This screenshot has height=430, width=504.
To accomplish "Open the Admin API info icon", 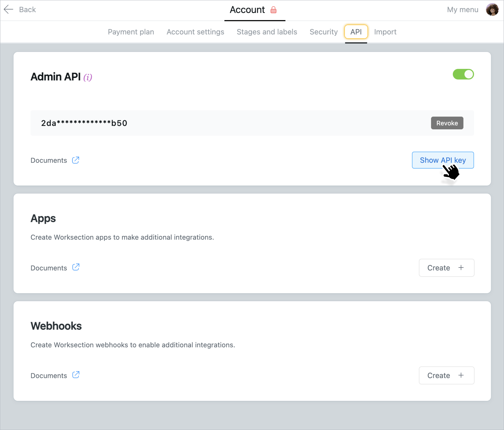I will pyautogui.click(x=88, y=77).
